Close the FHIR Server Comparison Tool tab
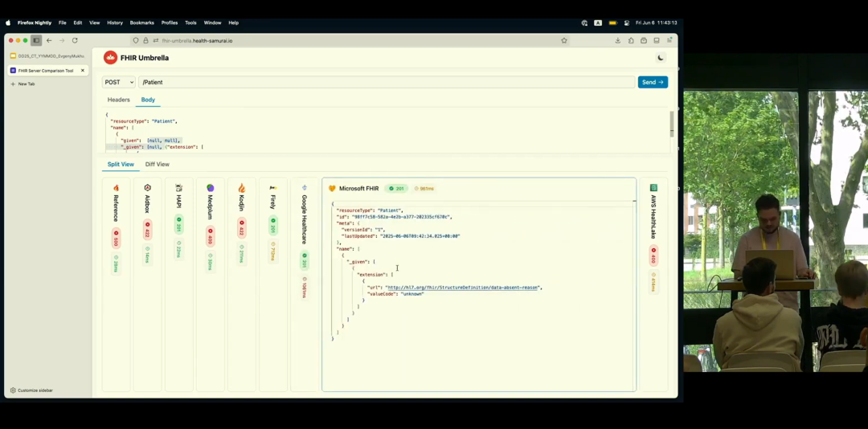The image size is (868, 429). 83,71
